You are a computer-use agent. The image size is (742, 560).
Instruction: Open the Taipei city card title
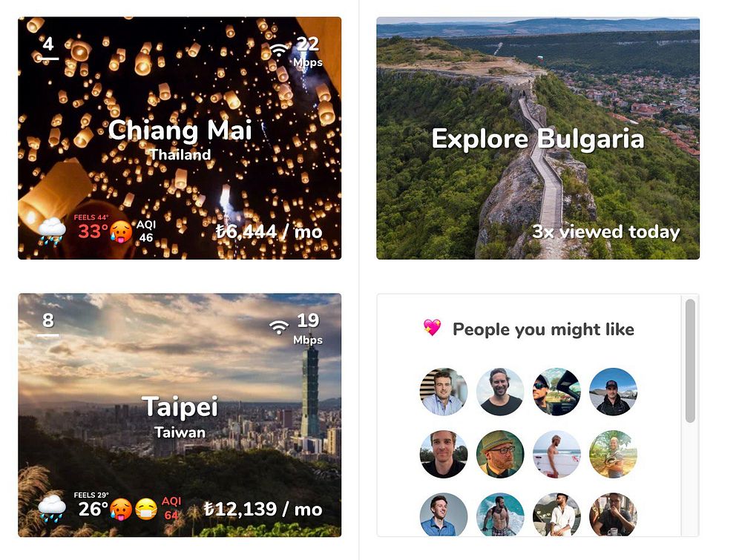pyautogui.click(x=180, y=406)
